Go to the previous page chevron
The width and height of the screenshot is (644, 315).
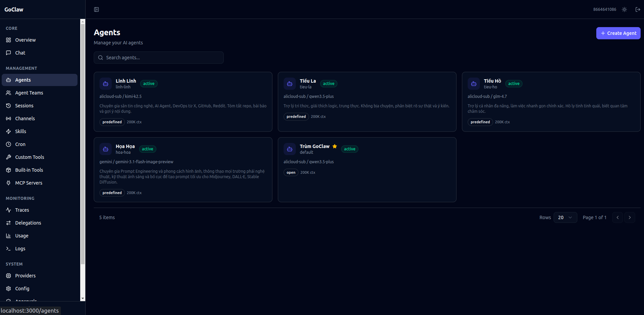pyautogui.click(x=618, y=217)
